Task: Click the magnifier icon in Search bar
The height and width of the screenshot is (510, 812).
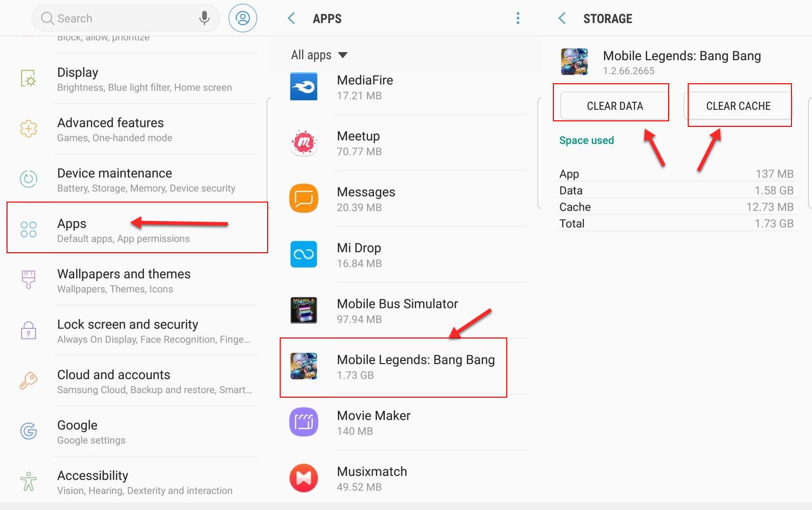Action: [48, 19]
